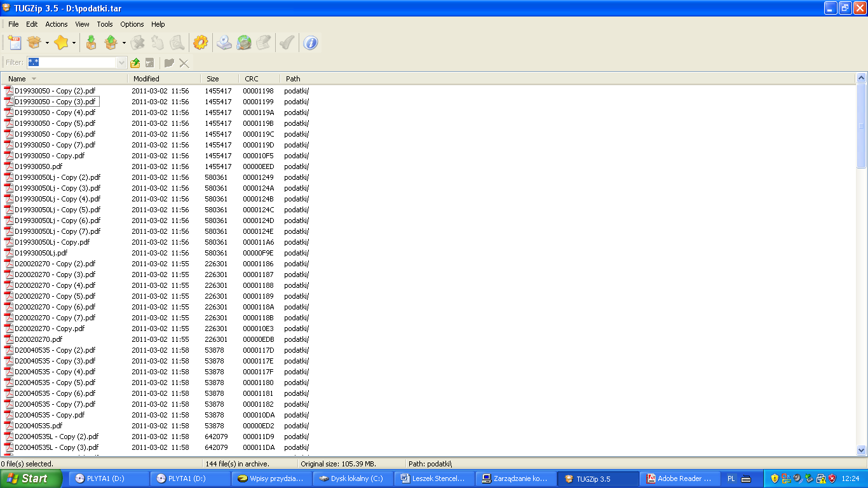
Task: Switch to first PLYTA1 (D:) taskbar window
Action: (x=107, y=478)
